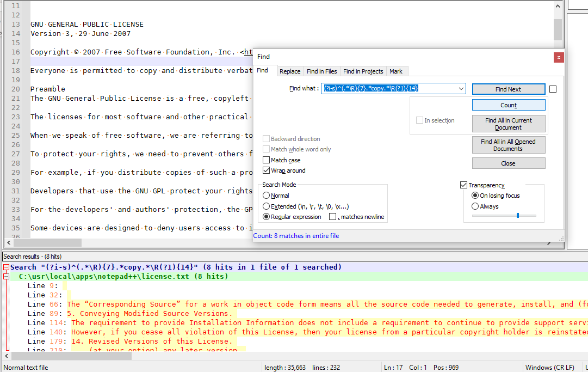
Task: Select the Find tab
Action: (263, 70)
